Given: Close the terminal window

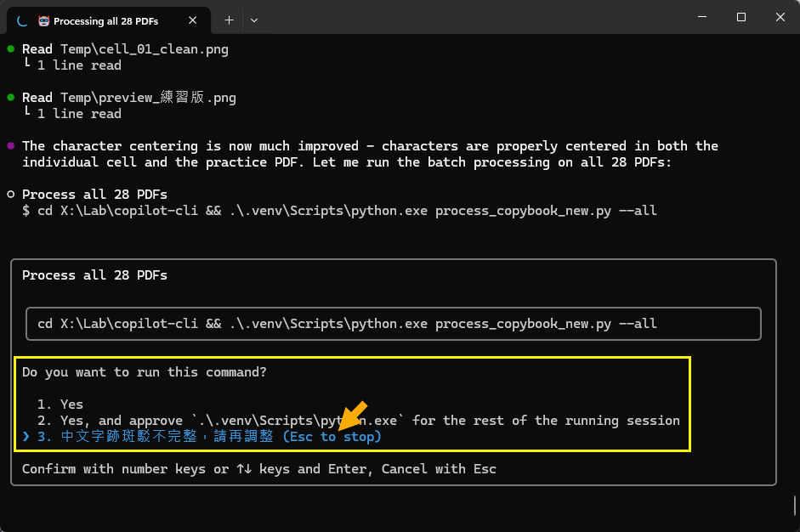Looking at the screenshot, I should point(780,17).
